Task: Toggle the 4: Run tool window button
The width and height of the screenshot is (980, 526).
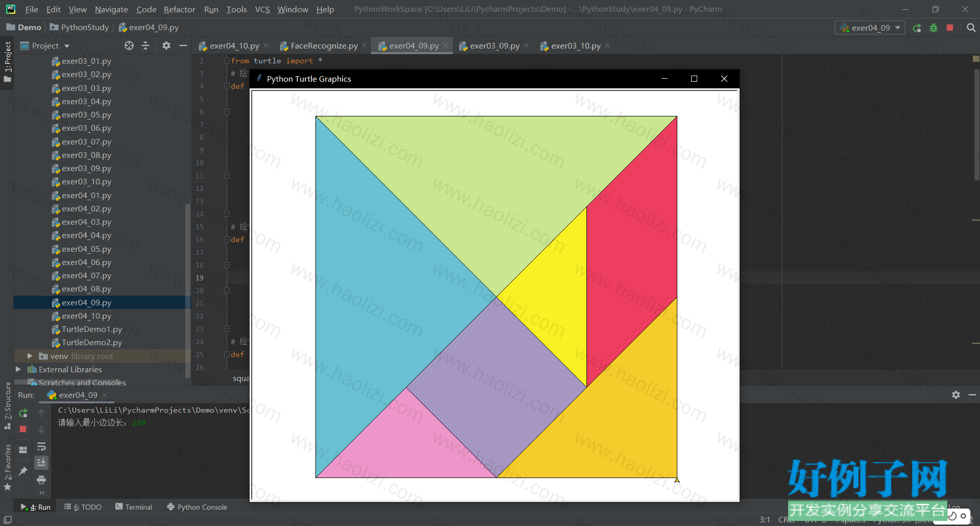Action: coord(35,507)
